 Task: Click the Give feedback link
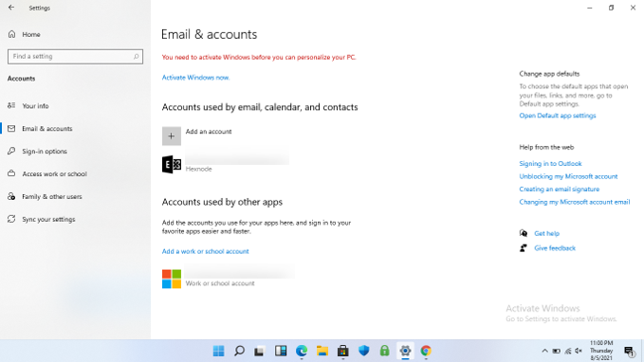click(555, 248)
